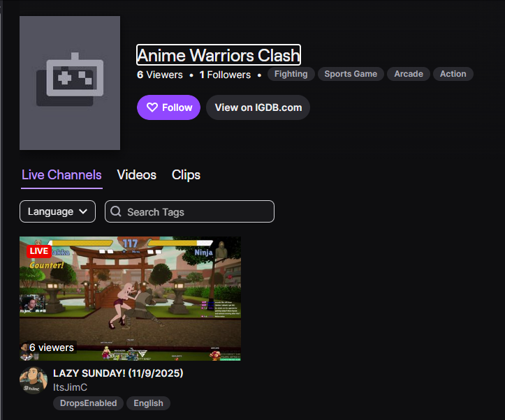
Task: Click the 6 Viewers count text
Action: (160, 75)
